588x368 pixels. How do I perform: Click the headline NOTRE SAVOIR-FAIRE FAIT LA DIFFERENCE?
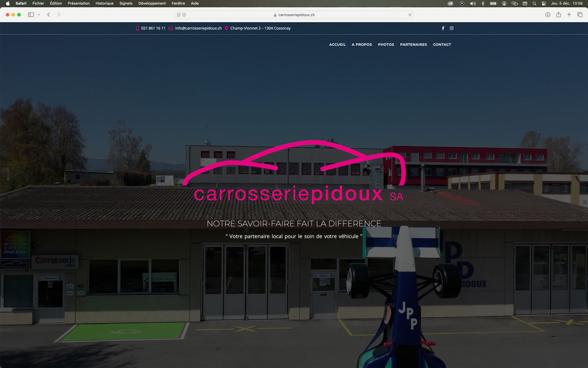(x=294, y=223)
